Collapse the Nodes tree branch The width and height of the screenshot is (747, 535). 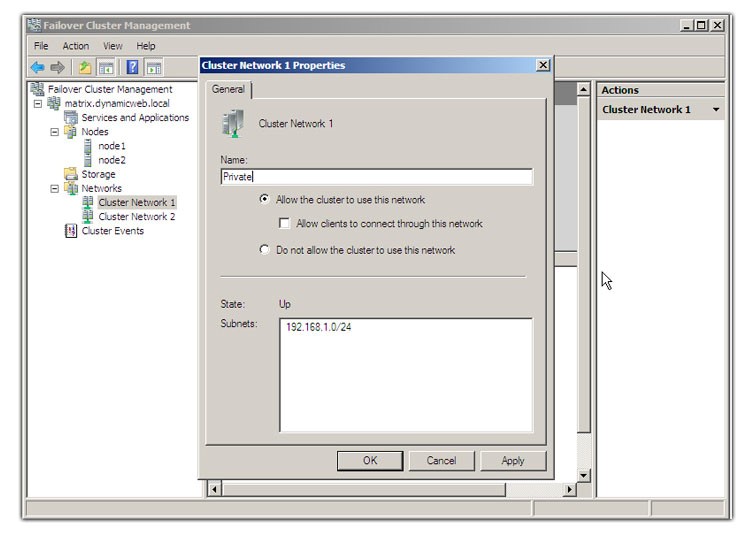[x=55, y=132]
